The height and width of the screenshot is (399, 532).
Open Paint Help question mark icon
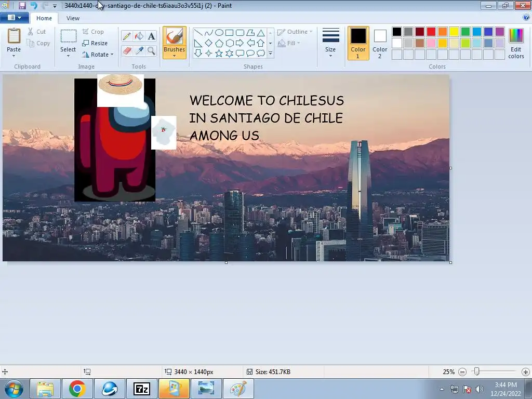(x=526, y=17)
